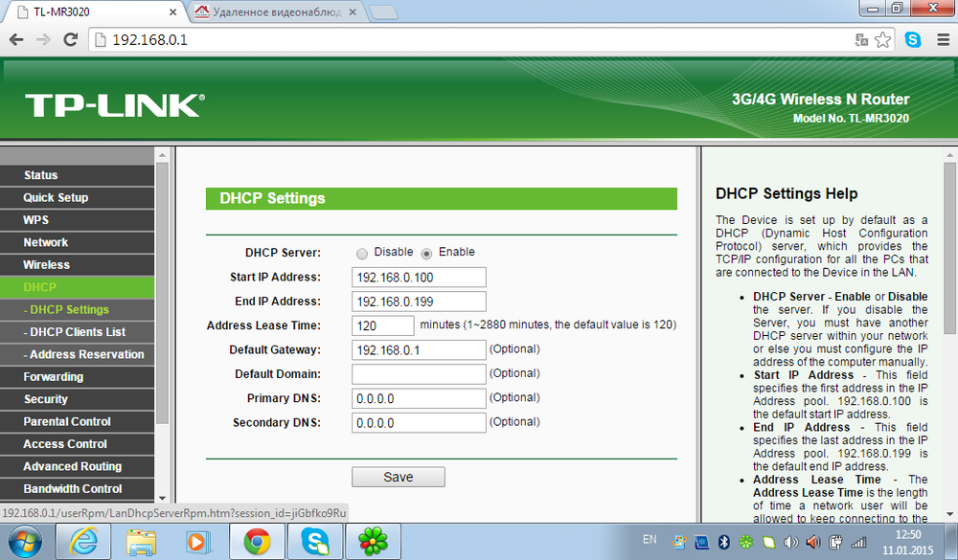958x560 pixels.
Task: Open Windows Media Player from taskbar
Action: pyautogui.click(x=196, y=542)
